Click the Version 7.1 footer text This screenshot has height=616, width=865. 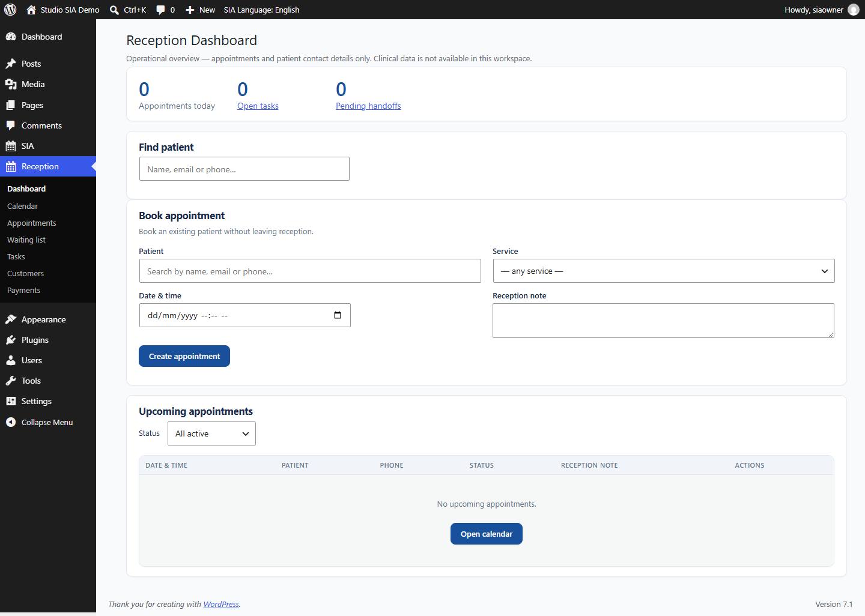click(x=834, y=604)
